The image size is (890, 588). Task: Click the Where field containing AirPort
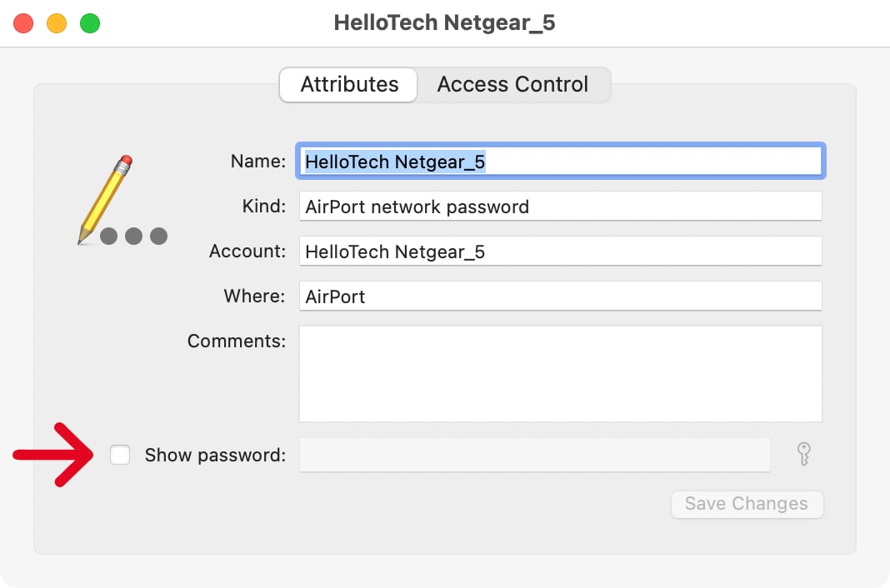[560, 296]
